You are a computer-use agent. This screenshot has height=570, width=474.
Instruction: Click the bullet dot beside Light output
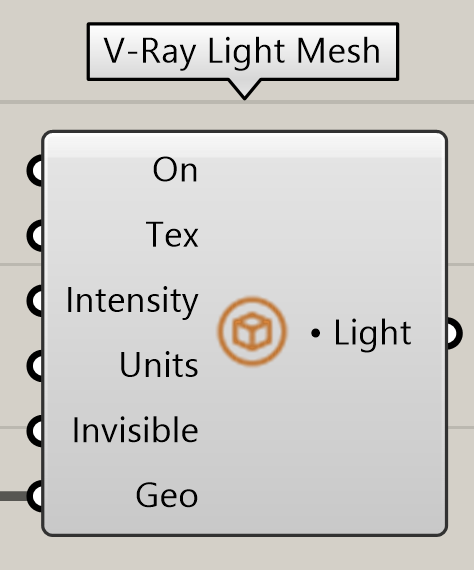click(x=316, y=333)
